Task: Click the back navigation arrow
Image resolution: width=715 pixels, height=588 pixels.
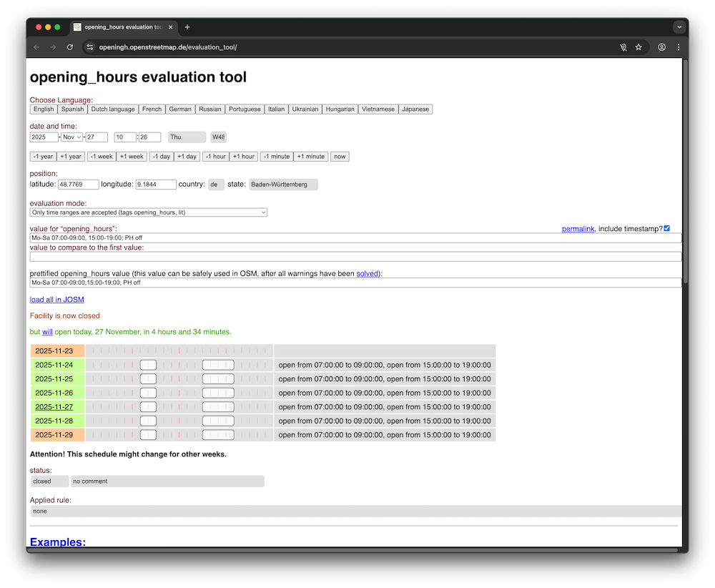Action: coord(36,46)
